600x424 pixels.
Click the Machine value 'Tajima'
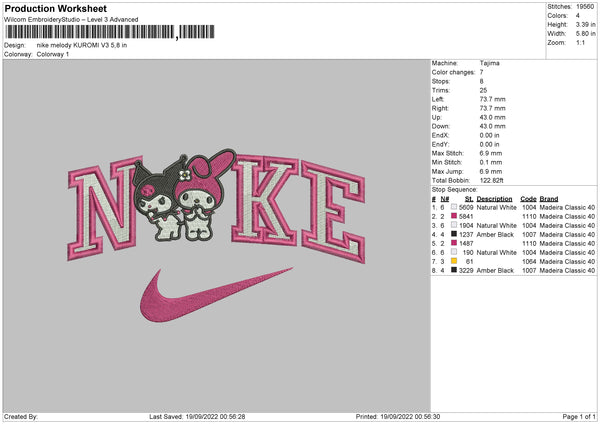tap(489, 63)
